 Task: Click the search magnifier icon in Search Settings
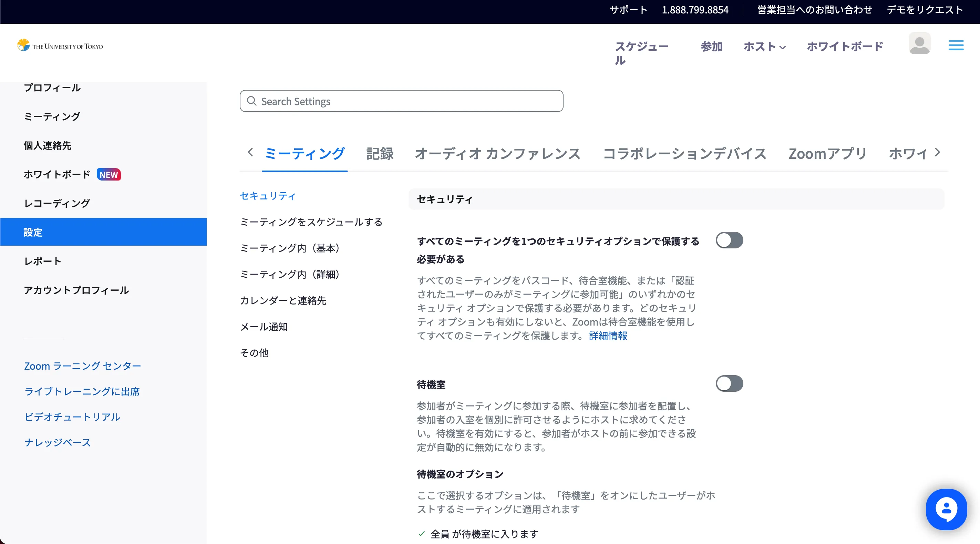(251, 101)
